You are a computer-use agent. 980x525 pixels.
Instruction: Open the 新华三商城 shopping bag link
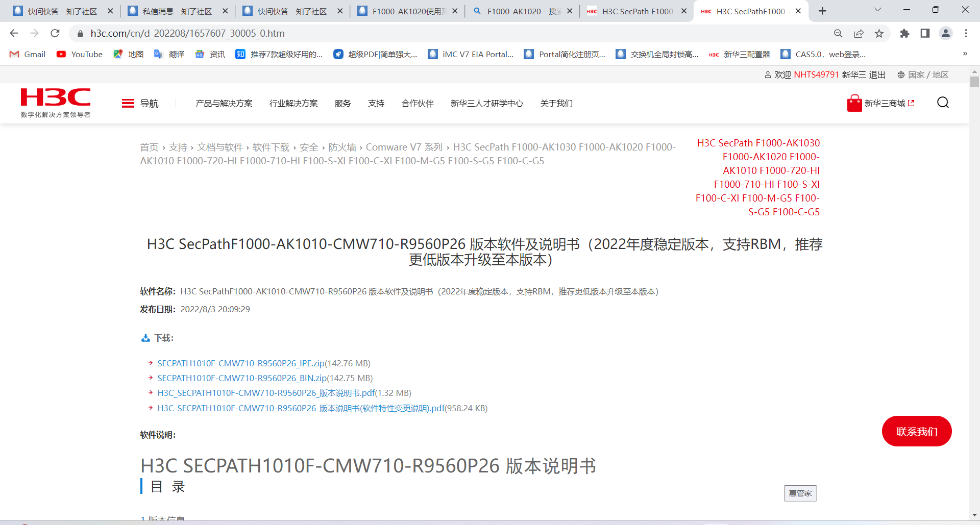[x=881, y=103]
